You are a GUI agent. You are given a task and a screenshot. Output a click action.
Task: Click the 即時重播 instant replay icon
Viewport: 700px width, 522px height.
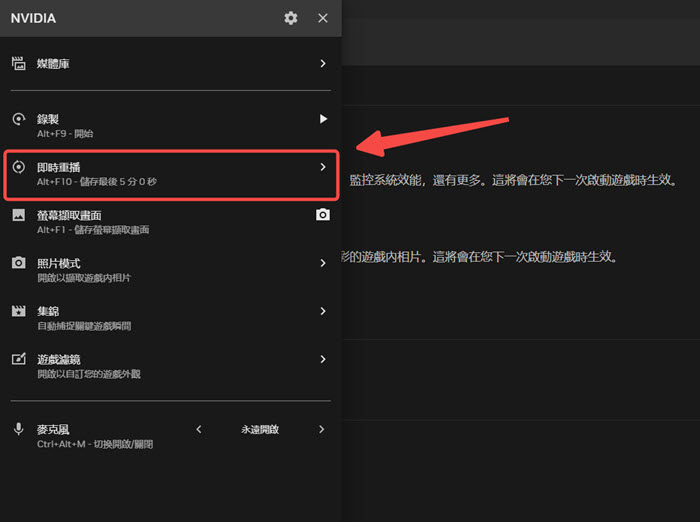tap(18, 167)
